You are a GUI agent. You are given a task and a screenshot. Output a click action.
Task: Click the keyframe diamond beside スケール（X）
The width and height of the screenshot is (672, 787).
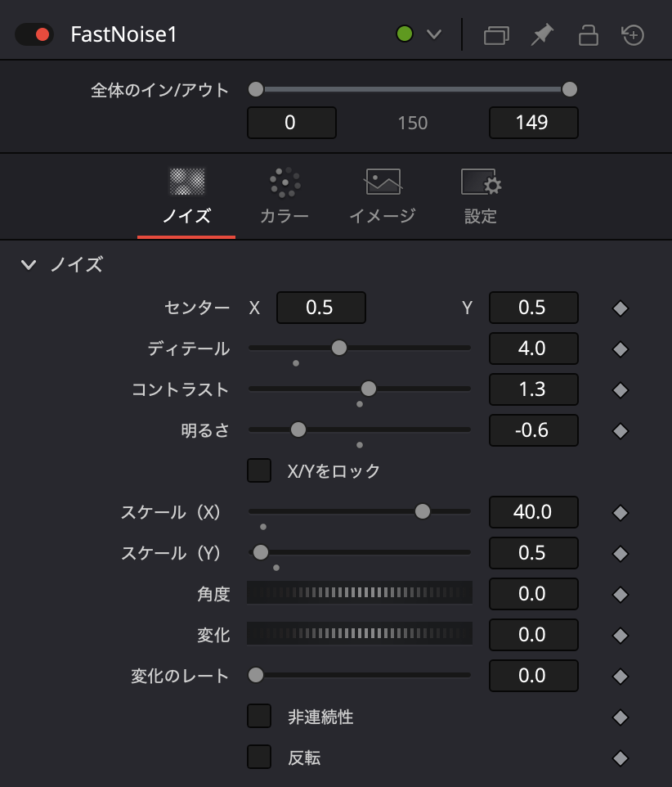pos(620,512)
